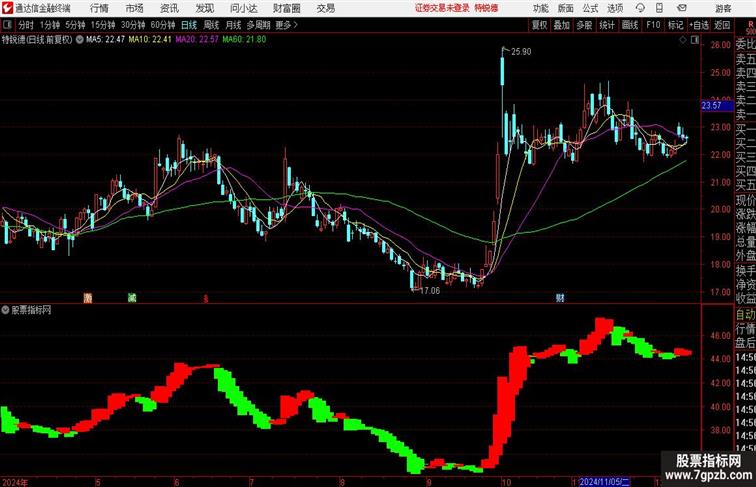Click the diamond icon above price axis
Screen dimensions: 756x487
tap(683, 40)
